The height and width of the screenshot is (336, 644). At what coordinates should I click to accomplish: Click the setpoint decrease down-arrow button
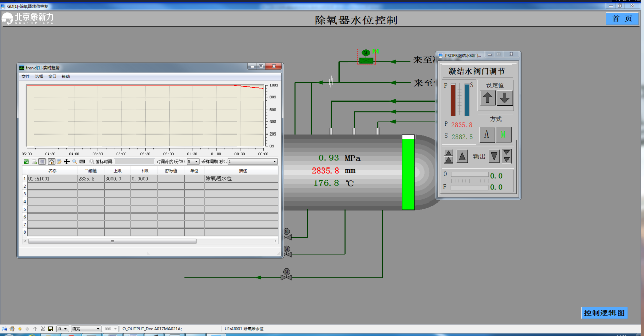point(504,98)
